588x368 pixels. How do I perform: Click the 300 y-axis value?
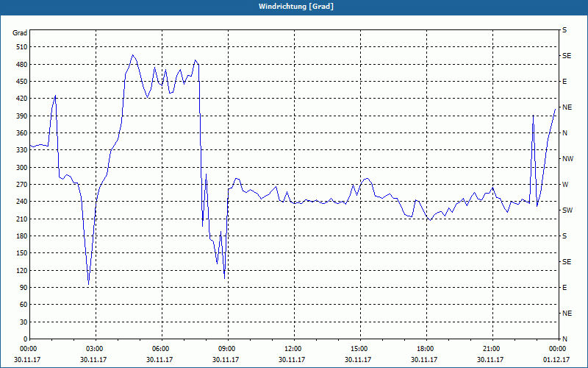point(21,167)
